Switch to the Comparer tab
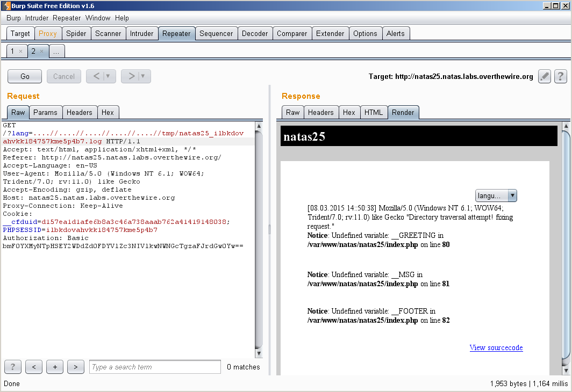This screenshot has width=572, height=392. tap(292, 33)
